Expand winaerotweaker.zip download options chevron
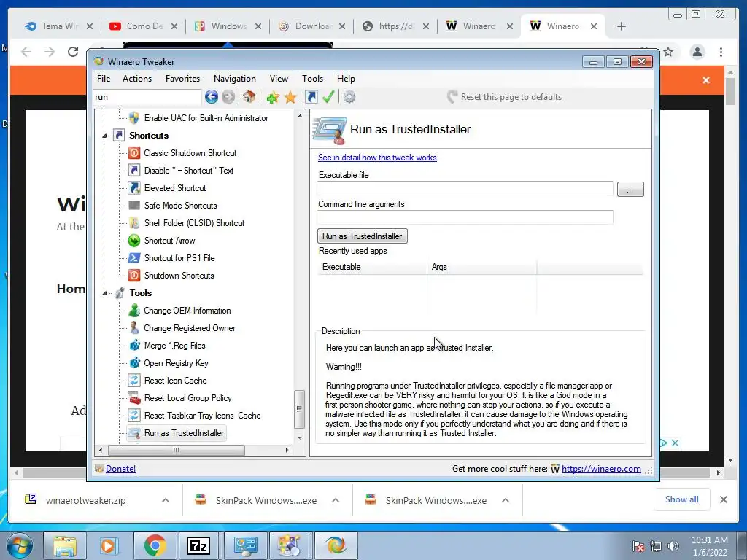This screenshot has width=747, height=560. point(166,500)
